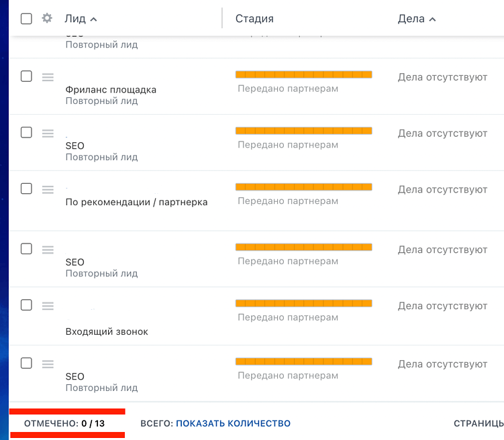Click stage progress bar of Фриланс площадка lead
The height and width of the screenshot is (440, 504).
(303, 74)
